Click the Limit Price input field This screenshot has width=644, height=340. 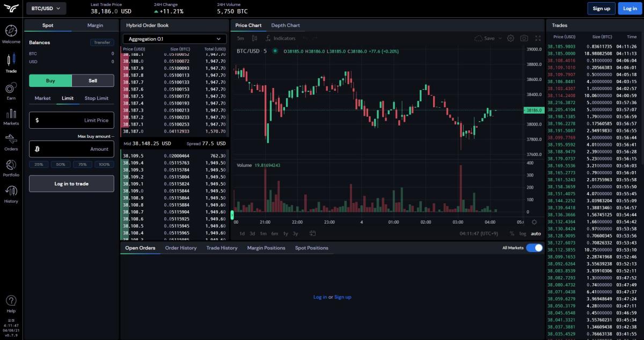(x=71, y=120)
